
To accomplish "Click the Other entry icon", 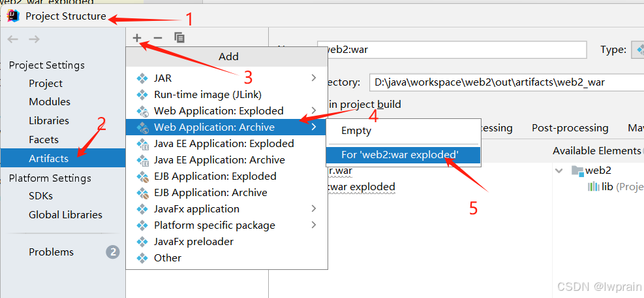I will click(x=142, y=257).
